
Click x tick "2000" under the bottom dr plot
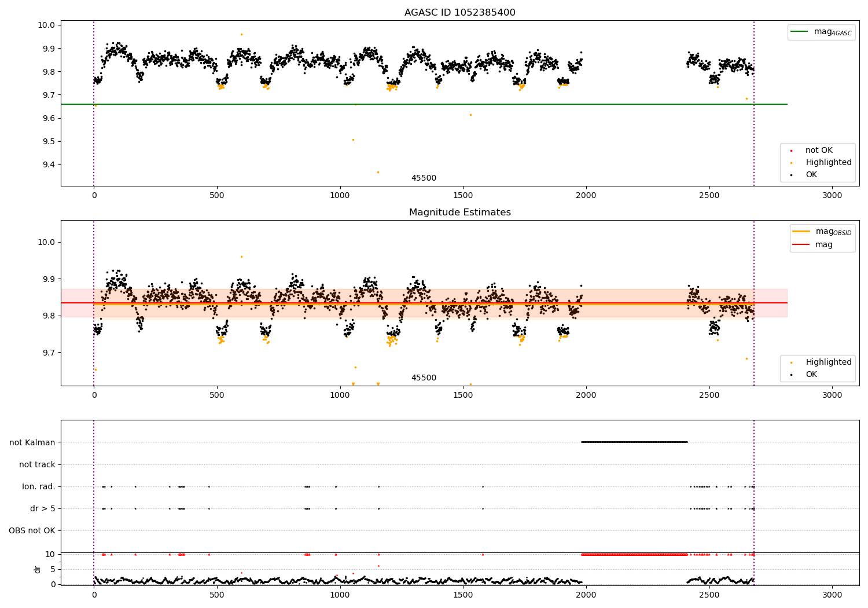(x=586, y=595)
